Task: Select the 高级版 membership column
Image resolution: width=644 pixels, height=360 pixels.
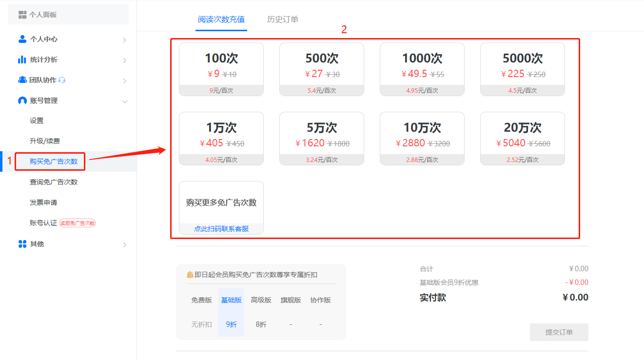Action: click(261, 300)
